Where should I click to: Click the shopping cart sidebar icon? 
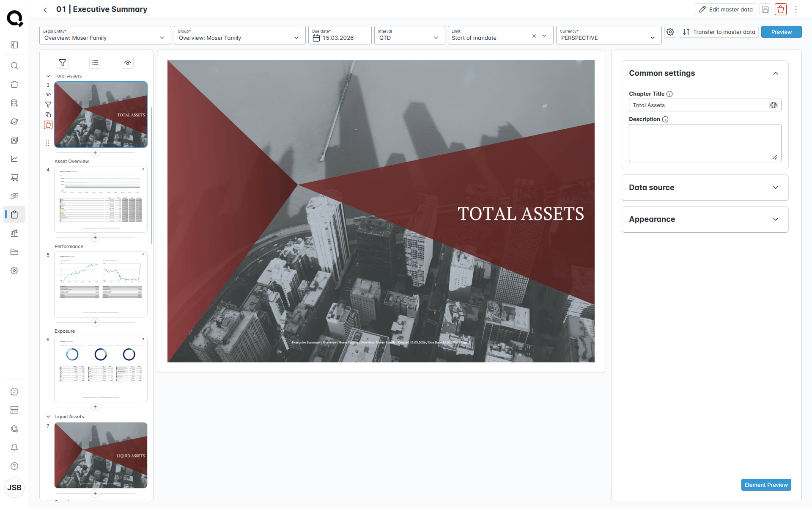(14, 177)
